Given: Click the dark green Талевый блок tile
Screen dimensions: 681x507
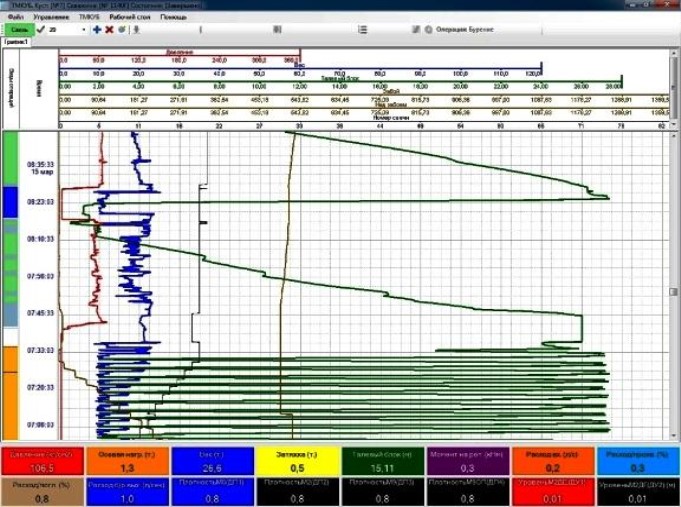Looking at the screenshot, I should 382,460.
